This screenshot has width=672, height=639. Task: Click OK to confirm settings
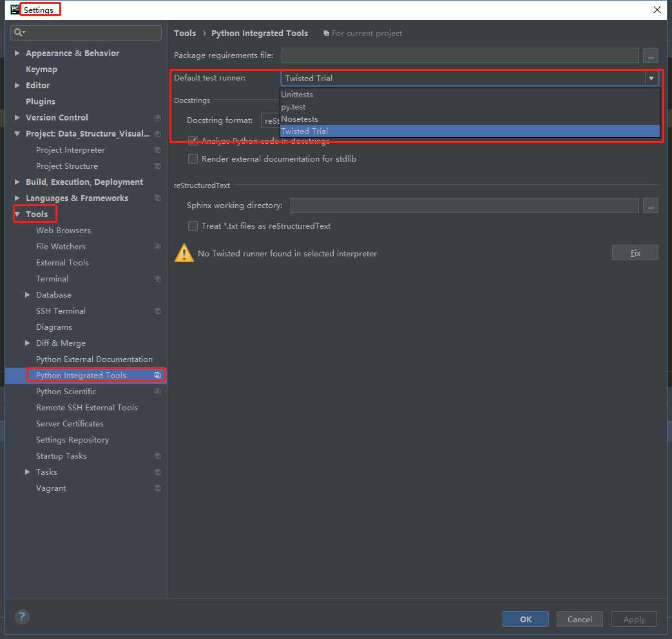[526, 619]
